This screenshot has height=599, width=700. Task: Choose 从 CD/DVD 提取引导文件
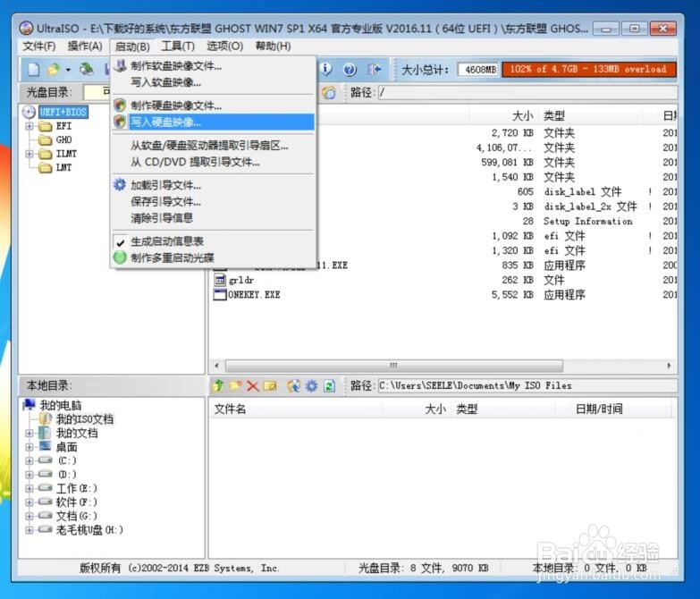coord(214,162)
